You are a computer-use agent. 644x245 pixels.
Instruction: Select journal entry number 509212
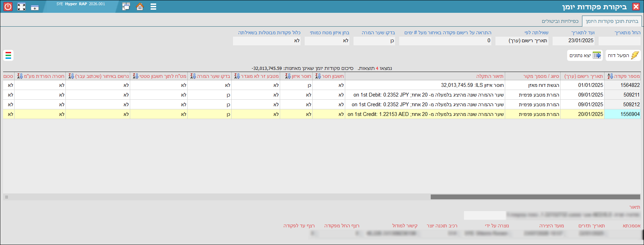coord(623,105)
